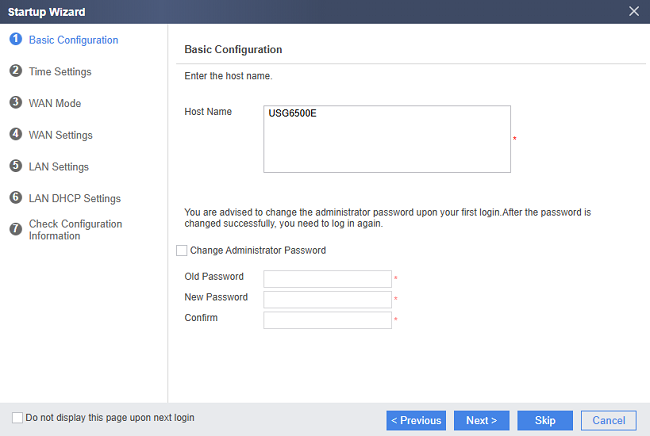Open the Time Settings step
Viewport: 650px width, 436px height.
(60, 72)
